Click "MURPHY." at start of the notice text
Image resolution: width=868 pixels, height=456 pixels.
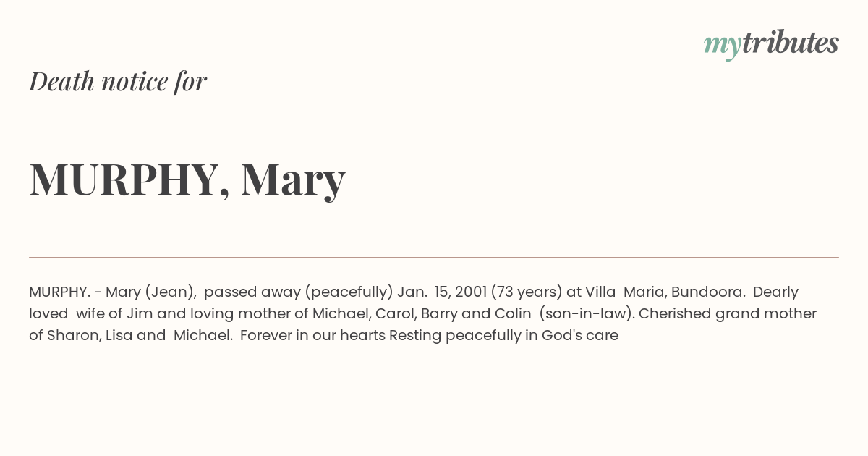(x=59, y=292)
